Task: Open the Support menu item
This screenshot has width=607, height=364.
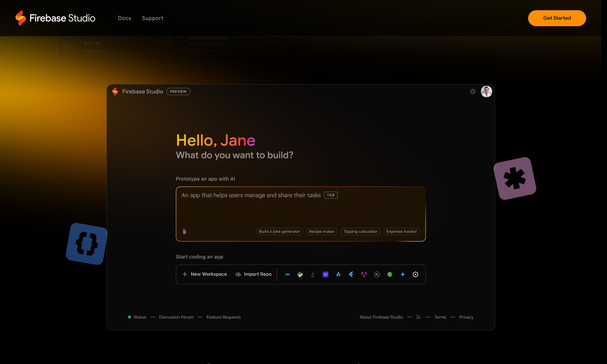Action: 153,18
